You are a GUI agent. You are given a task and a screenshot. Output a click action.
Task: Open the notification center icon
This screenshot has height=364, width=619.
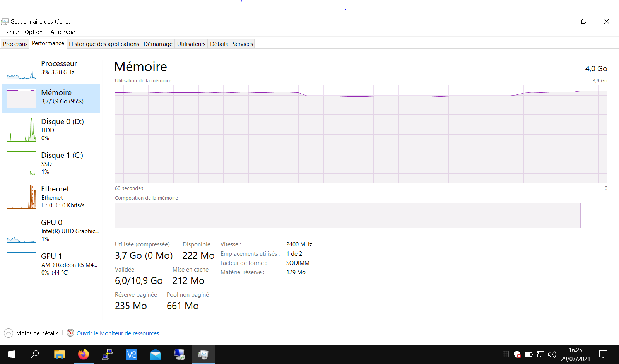(x=603, y=354)
